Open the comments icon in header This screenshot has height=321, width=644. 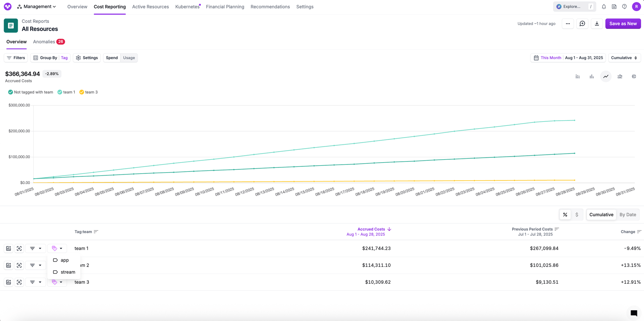pyautogui.click(x=582, y=24)
